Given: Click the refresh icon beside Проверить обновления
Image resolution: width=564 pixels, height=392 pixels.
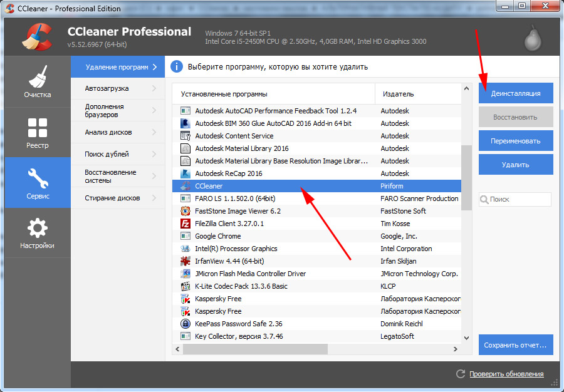Looking at the screenshot, I should pos(461,374).
